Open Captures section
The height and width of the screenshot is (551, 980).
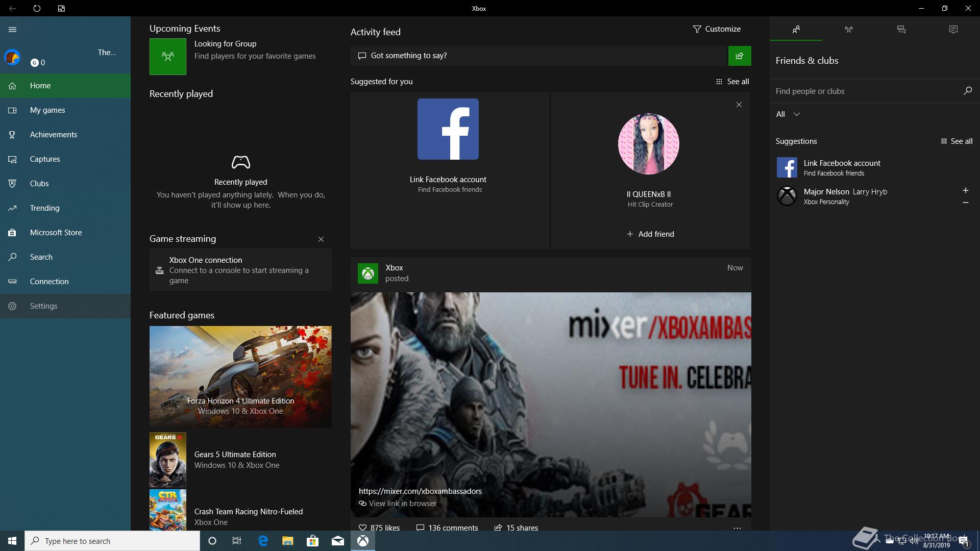tap(65, 159)
